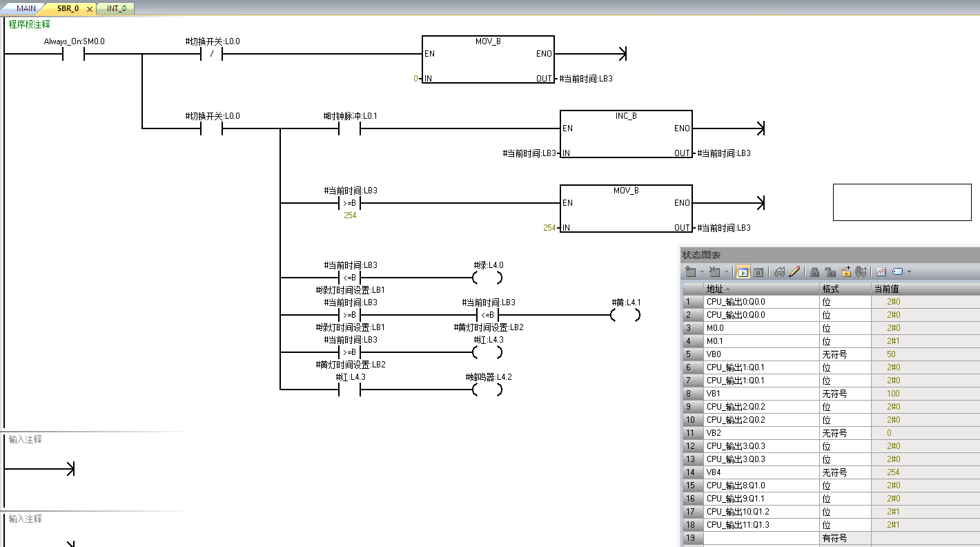Click the glasses single-read icon
Viewport: 980px width, 547px height.
click(x=779, y=272)
